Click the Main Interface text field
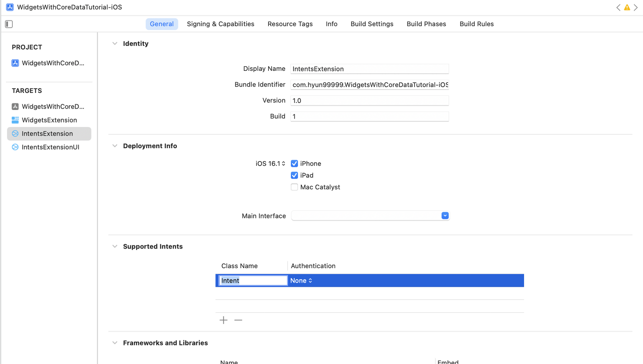The height and width of the screenshot is (364, 643). pyautogui.click(x=366, y=216)
